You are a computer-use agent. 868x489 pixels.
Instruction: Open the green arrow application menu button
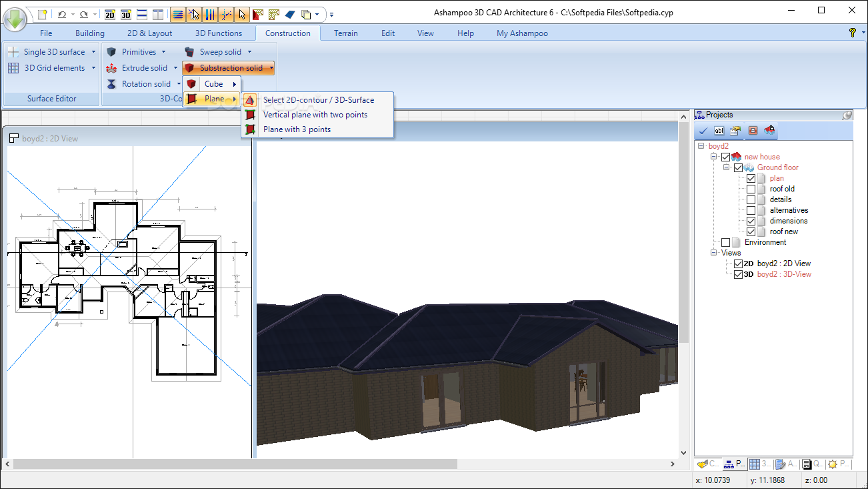coord(15,18)
